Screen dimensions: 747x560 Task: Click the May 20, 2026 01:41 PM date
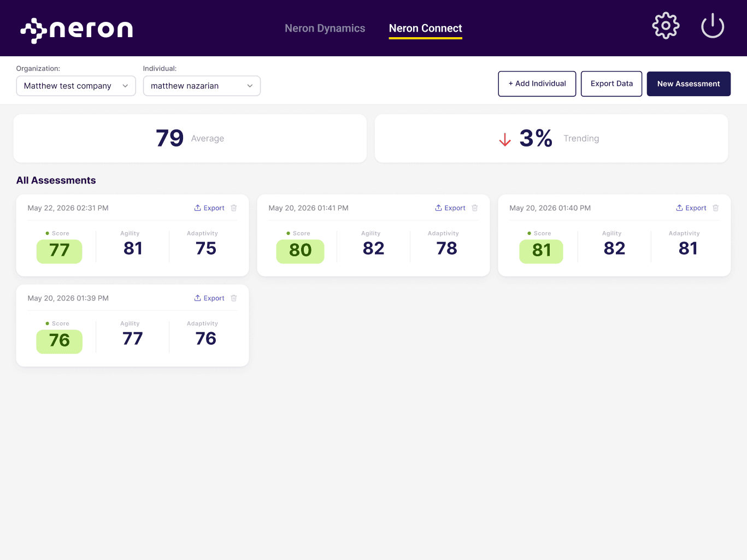coord(309,208)
